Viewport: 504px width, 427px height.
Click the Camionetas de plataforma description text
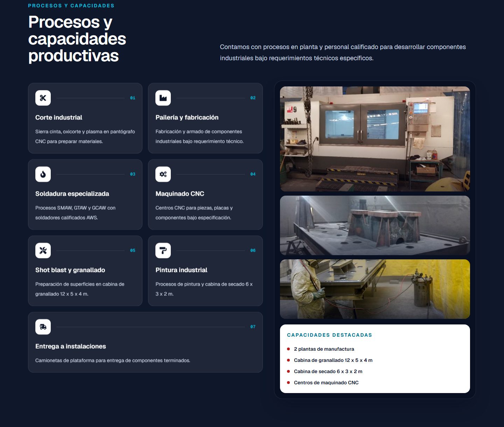[113, 360]
